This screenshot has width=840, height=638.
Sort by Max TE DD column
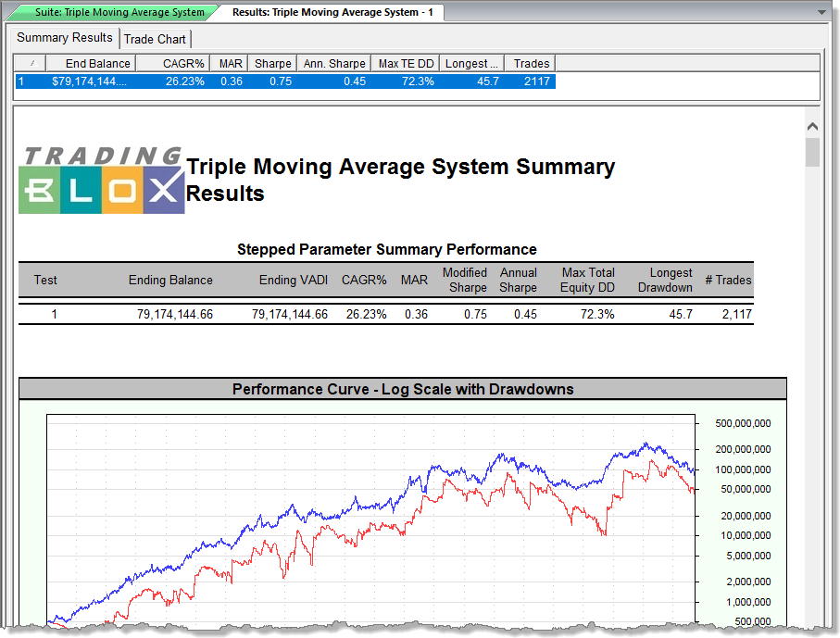[405, 63]
